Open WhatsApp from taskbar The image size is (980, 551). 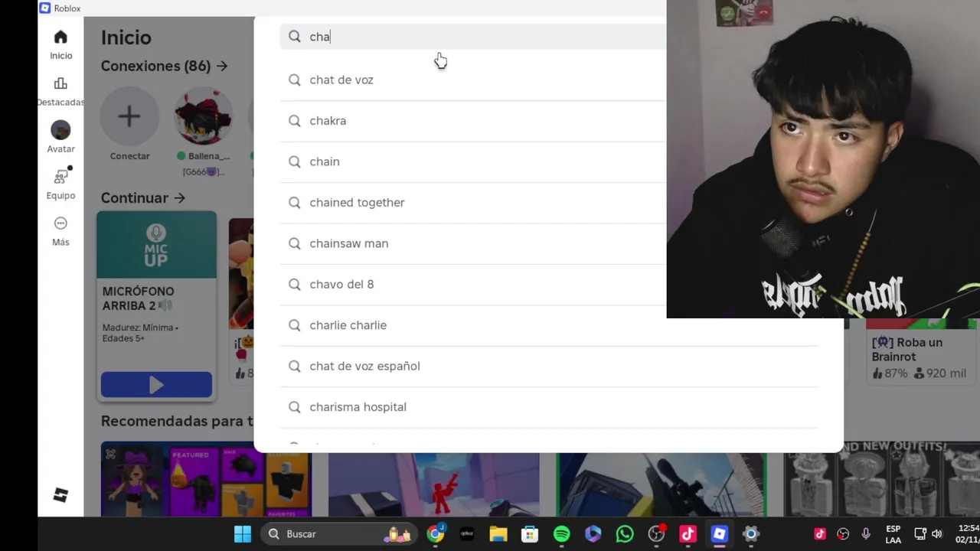(x=625, y=534)
